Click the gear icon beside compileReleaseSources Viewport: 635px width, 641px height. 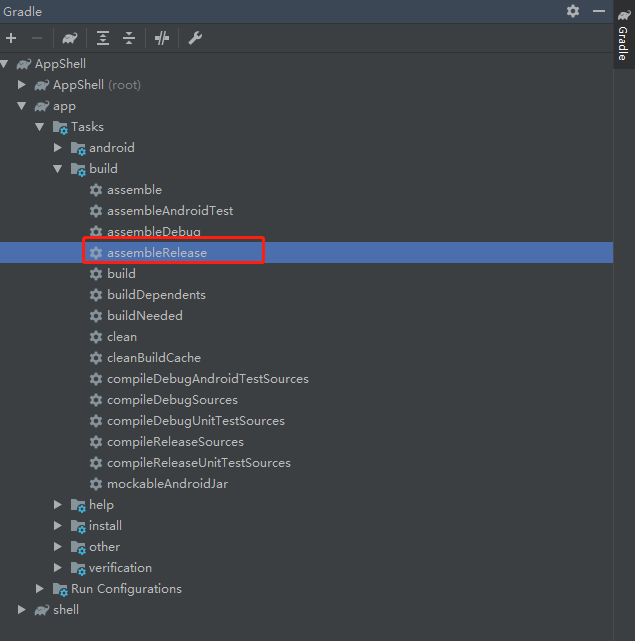click(96, 442)
